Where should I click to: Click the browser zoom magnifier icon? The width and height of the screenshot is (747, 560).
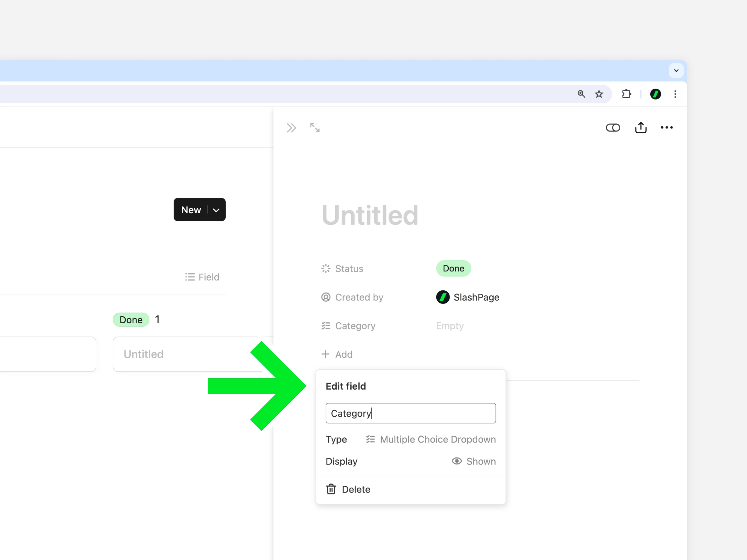[581, 94]
